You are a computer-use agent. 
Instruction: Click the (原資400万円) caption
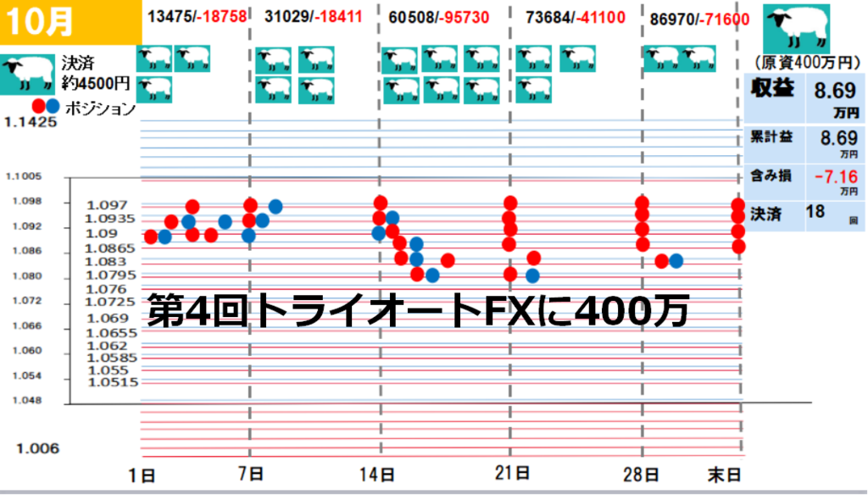click(808, 62)
